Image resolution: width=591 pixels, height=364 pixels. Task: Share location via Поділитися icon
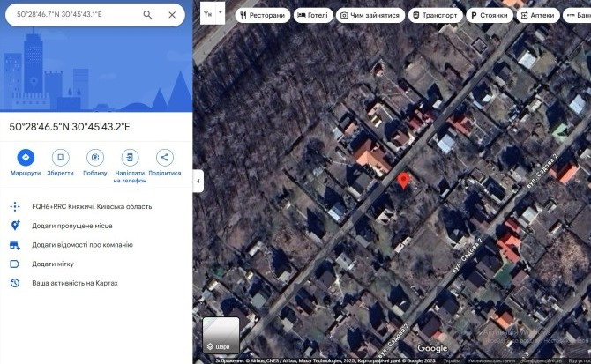[165, 158]
